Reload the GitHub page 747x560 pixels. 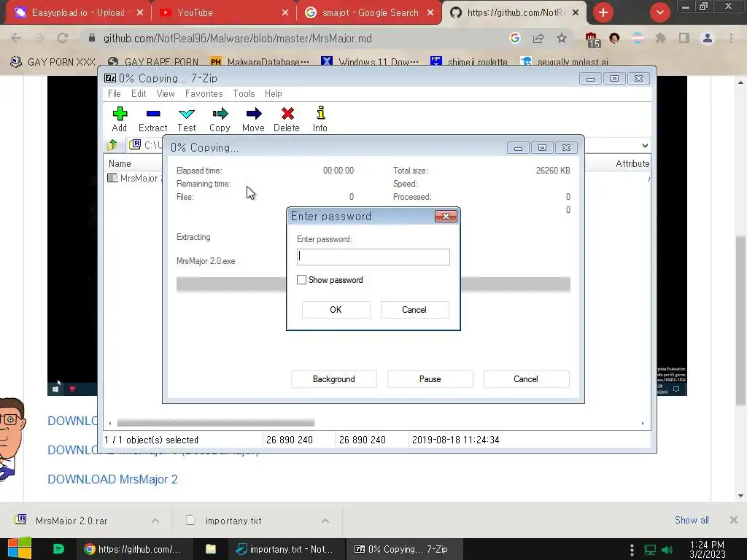(x=63, y=38)
